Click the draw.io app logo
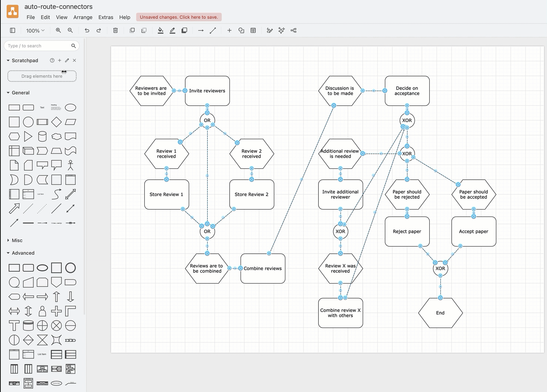547x392 pixels. tap(13, 11)
